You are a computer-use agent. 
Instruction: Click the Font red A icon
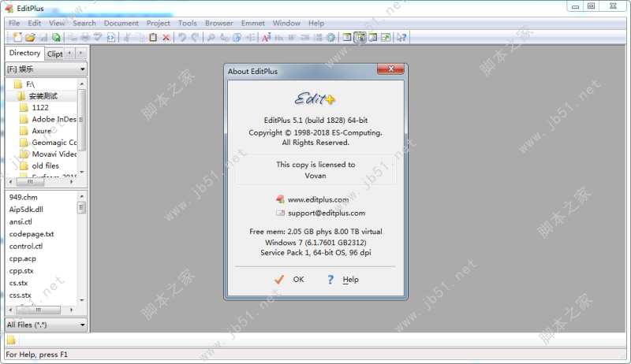266,37
